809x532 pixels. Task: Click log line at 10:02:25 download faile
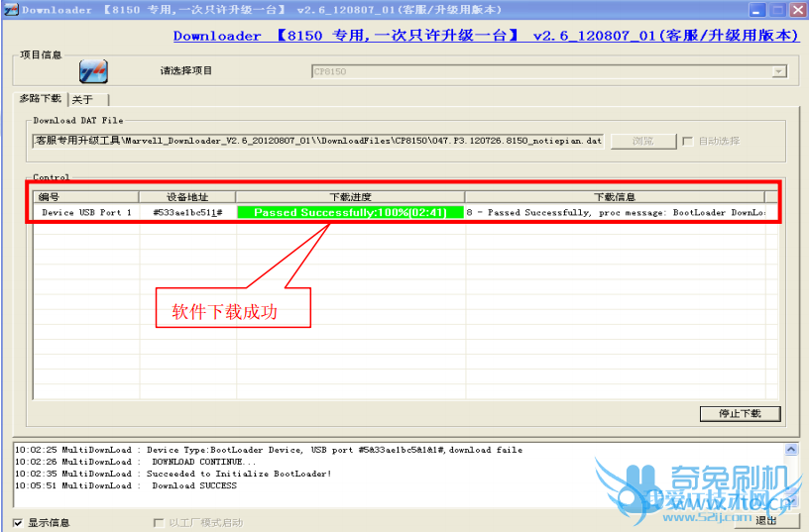(269, 450)
